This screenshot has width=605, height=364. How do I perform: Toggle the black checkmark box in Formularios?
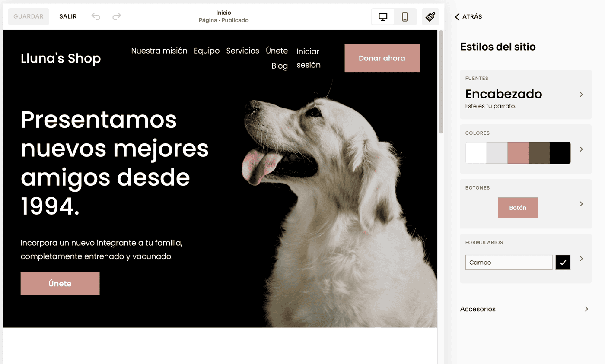pyautogui.click(x=563, y=262)
